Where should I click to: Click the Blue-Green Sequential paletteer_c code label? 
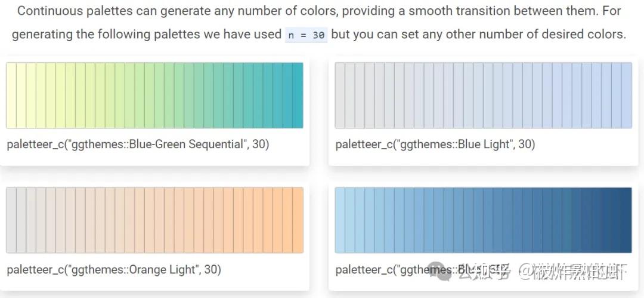[138, 145]
